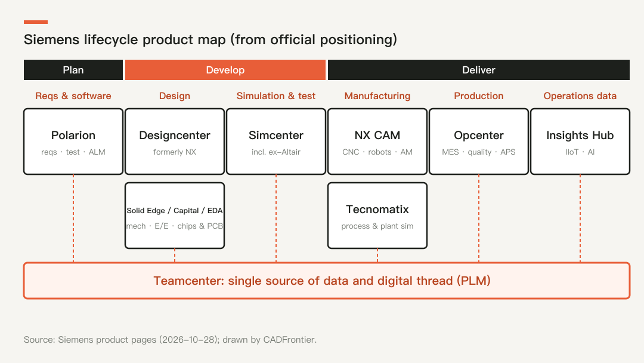
Task: Open the NX CAM product box
Action: coord(377,141)
